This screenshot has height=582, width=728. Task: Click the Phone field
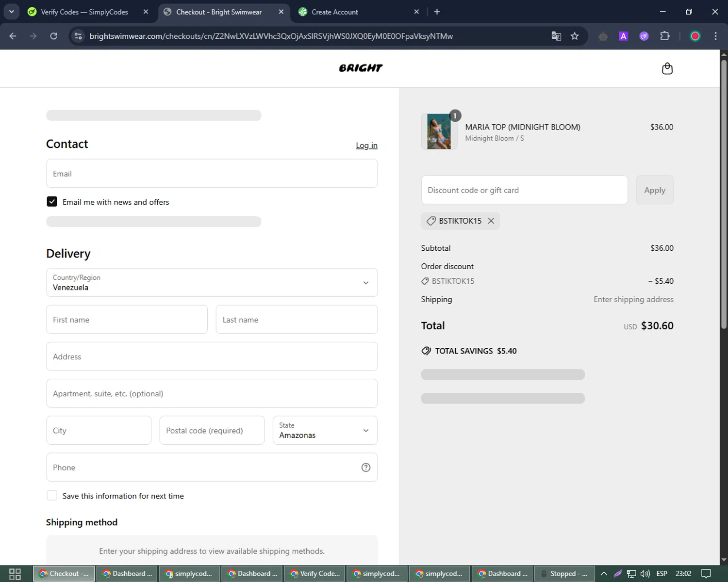pos(212,467)
